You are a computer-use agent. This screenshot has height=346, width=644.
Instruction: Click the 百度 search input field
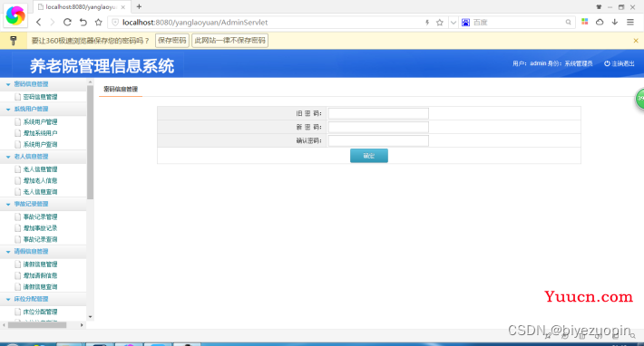(518, 23)
